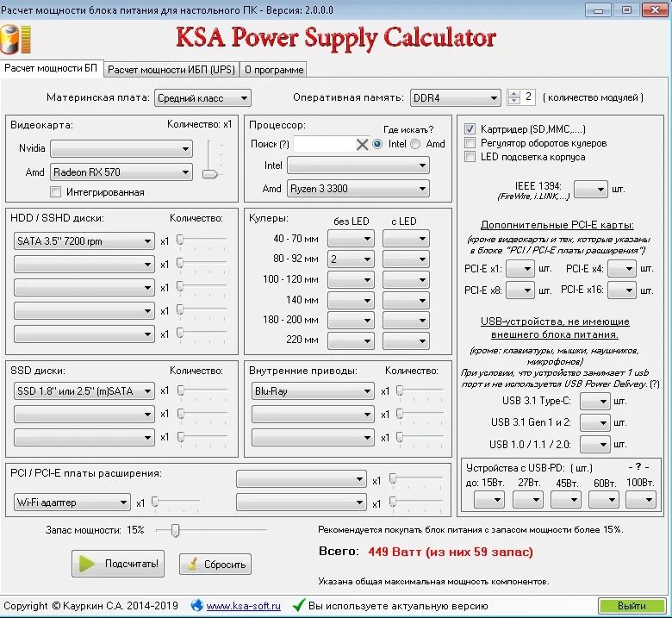This screenshot has width=672, height=618.
Task: Open the USB 3.1 Type-C count dropdown
Action: tap(594, 402)
